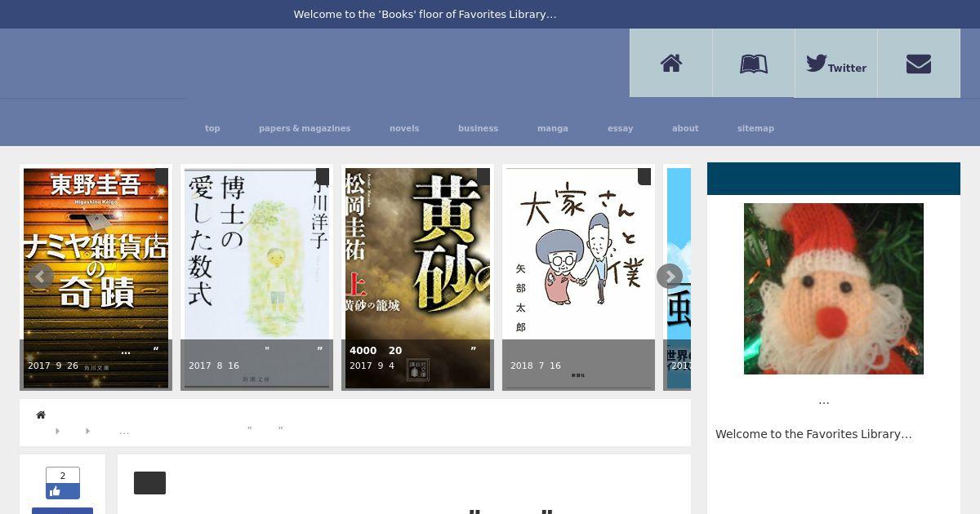
Task: Open about menu item
Action: [x=685, y=128]
